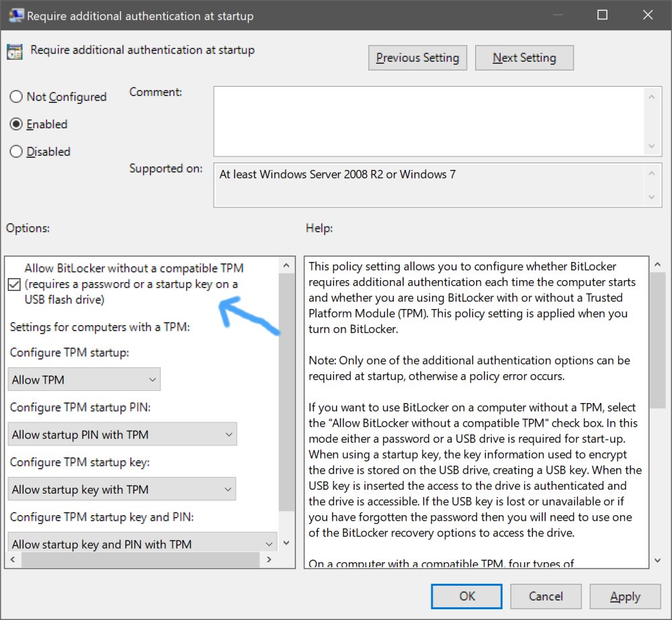Click Options pane scroll down arrow
Image resolution: width=672 pixels, height=620 pixels.
click(x=286, y=543)
